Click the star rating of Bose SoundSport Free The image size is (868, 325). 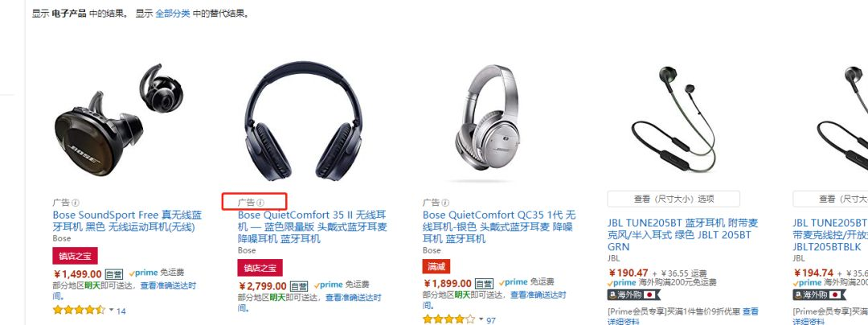click(x=79, y=310)
